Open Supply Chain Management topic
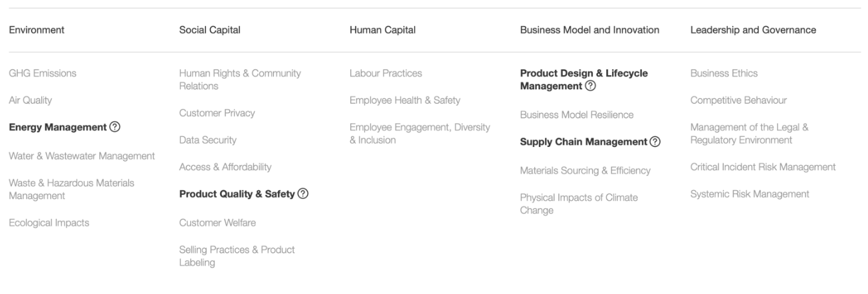This screenshot has height=294, width=868. coord(584,142)
